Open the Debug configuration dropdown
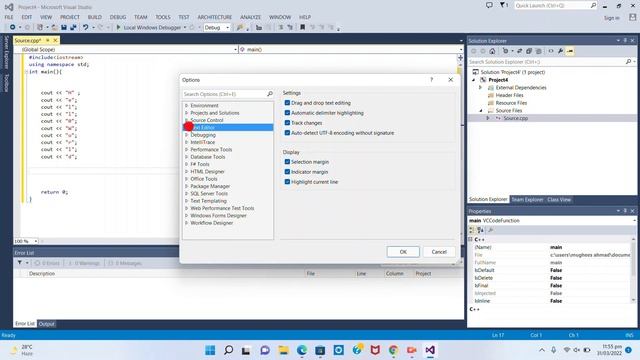The width and height of the screenshot is (640, 360). tap(227, 27)
